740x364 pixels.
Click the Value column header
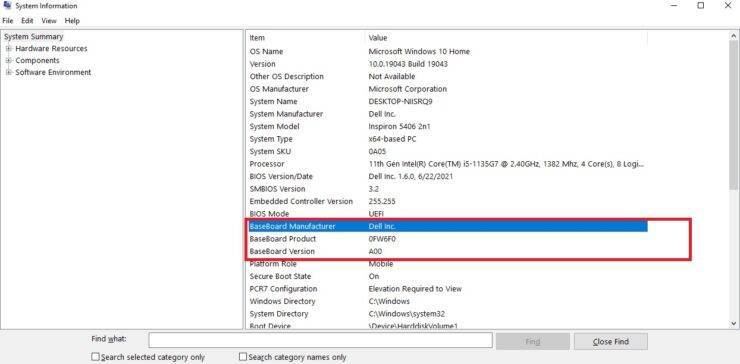tap(506, 38)
